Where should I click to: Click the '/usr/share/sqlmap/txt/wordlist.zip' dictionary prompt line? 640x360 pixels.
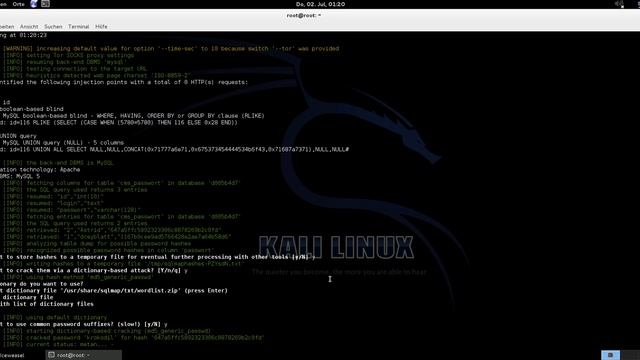coord(114,291)
